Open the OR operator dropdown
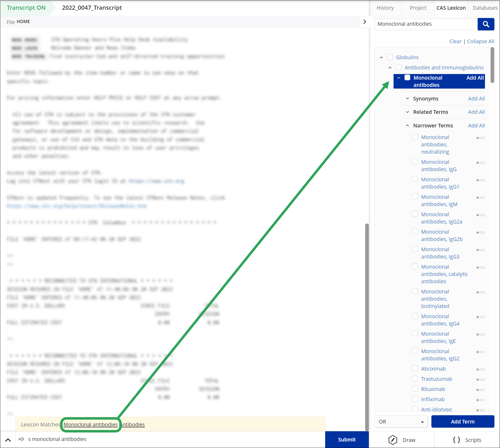 (x=401, y=422)
